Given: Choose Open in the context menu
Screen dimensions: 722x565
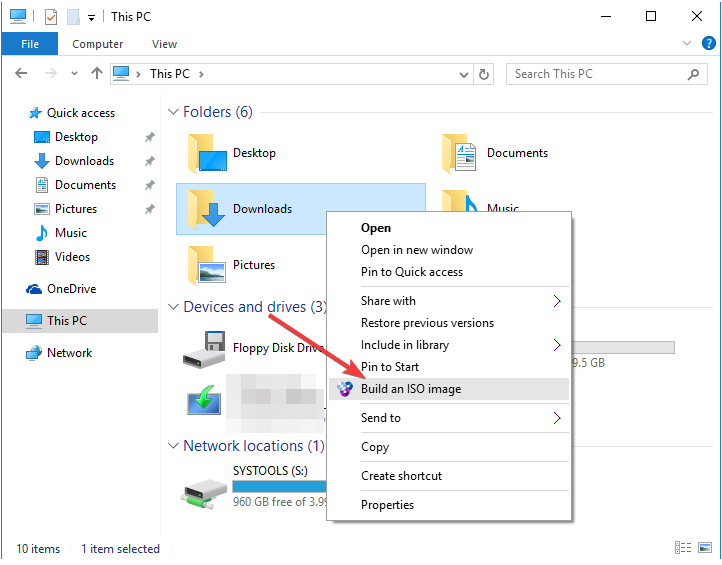Looking at the screenshot, I should pos(376,228).
